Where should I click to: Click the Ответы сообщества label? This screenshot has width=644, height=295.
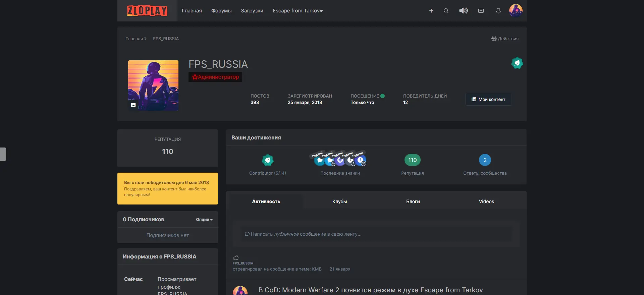[x=485, y=173]
